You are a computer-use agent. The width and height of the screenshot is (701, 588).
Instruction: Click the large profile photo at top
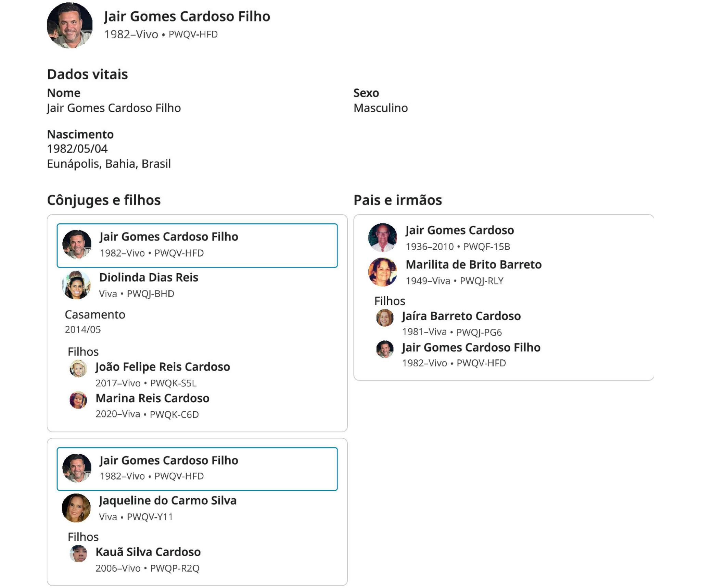(69, 25)
